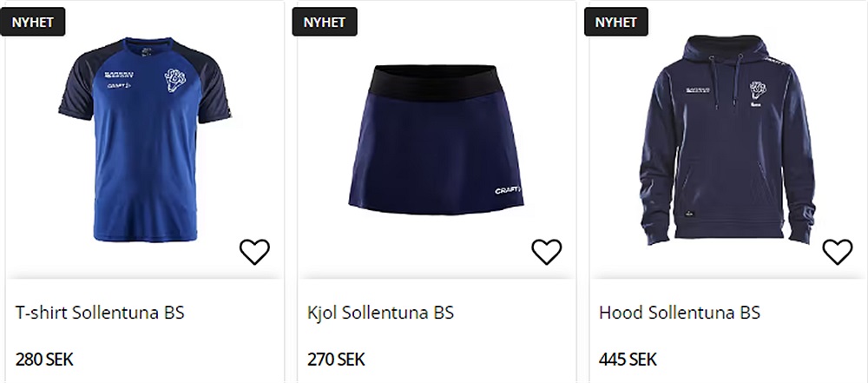Click the club crest on the T-shirt chest

[x=175, y=80]
